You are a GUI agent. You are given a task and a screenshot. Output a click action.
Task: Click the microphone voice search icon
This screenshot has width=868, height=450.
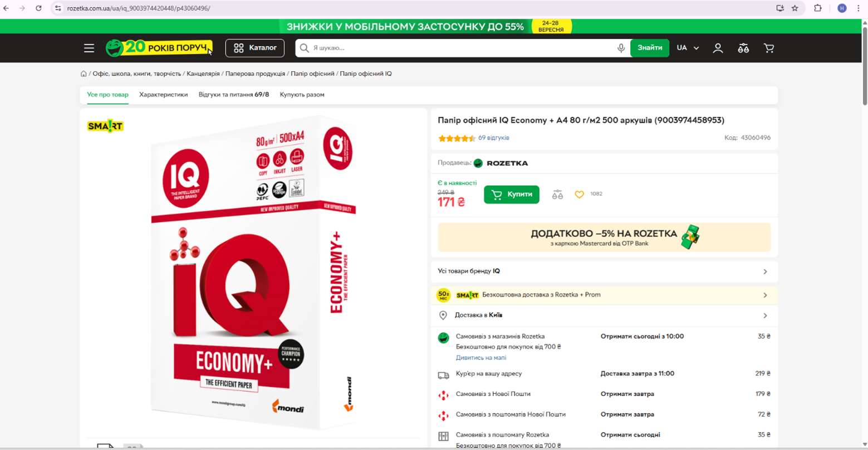coord(621,48)
